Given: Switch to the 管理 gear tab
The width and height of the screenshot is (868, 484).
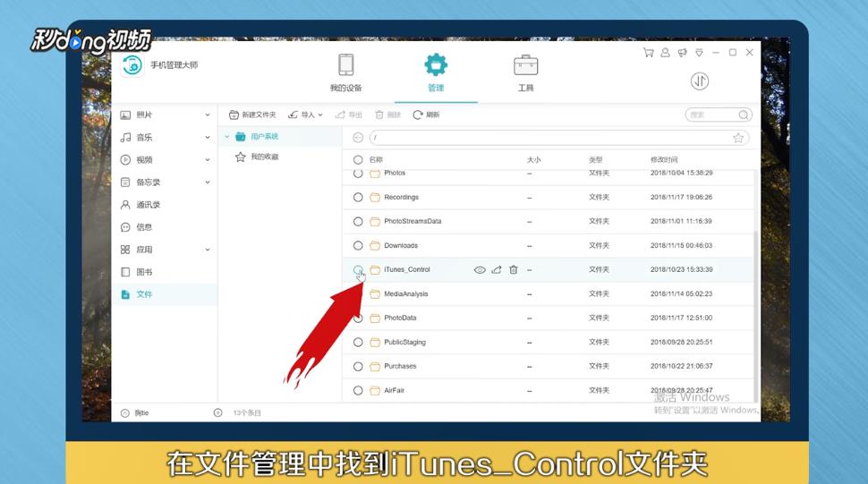Looking at the screenshot, I should click(436, 72).
